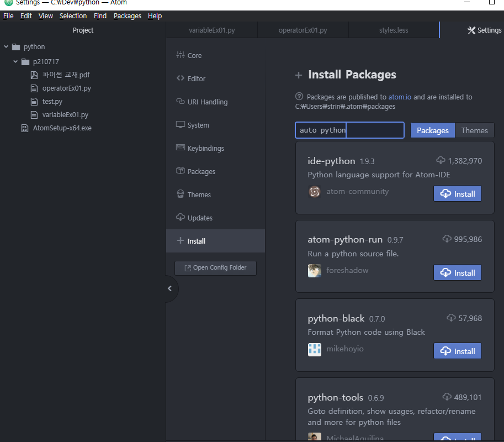This screenshot has width=504, height=442.
Task: Open the python-black package title
Action: (x=336, y=318)
